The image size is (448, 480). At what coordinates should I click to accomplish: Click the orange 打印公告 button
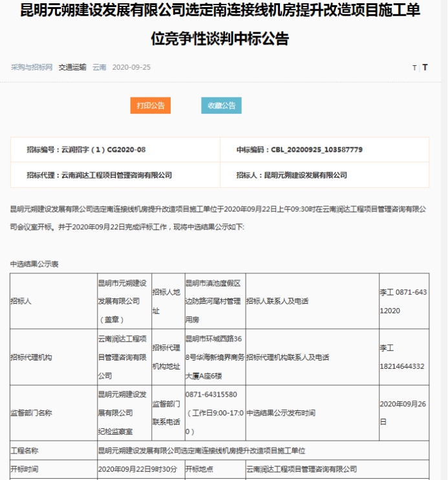(x=151, y=105)
